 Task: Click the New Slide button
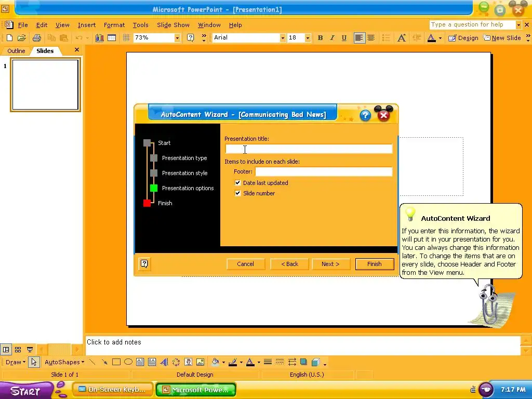pos(502,38)
